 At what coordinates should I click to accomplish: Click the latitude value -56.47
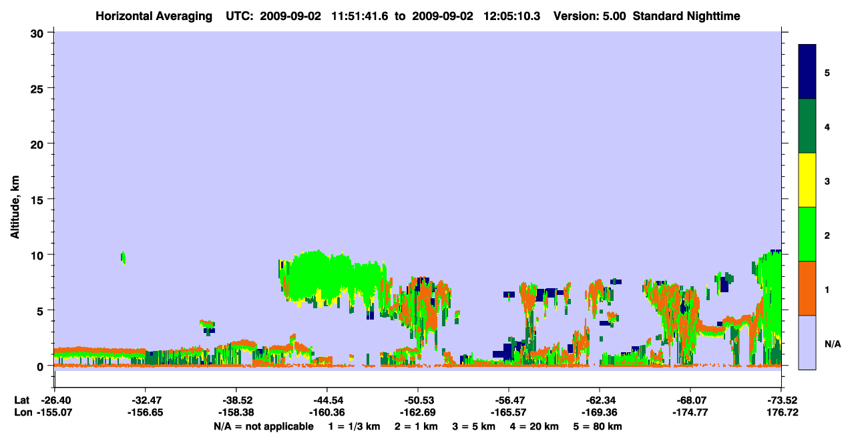tap(508, 400)
